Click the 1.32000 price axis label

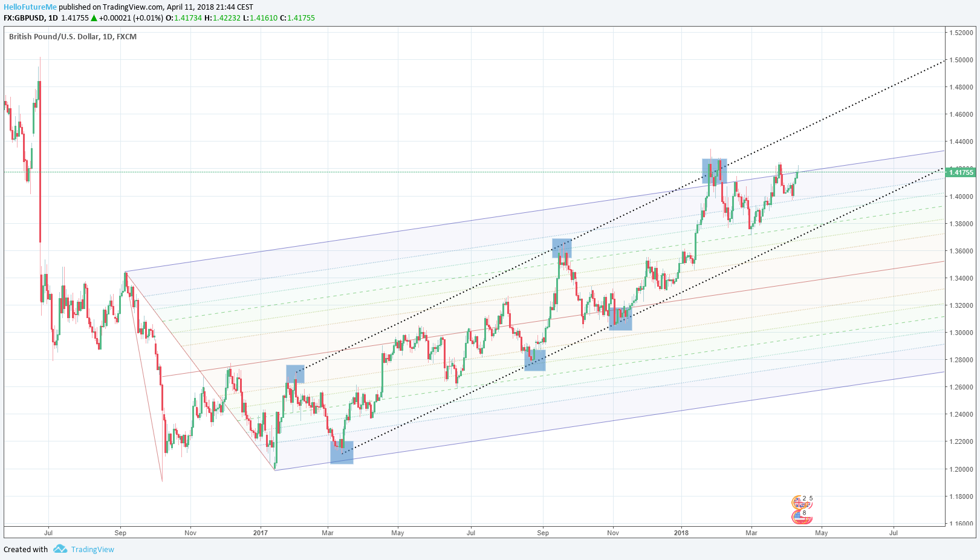coord(961,305)
